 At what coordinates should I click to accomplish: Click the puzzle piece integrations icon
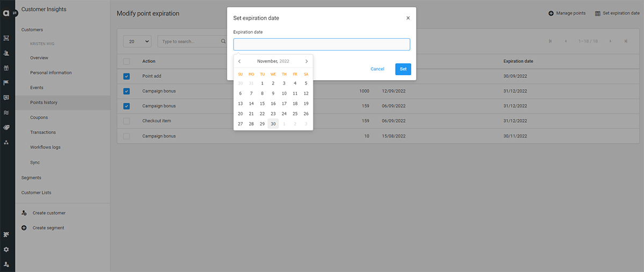[x=6, y=234]
